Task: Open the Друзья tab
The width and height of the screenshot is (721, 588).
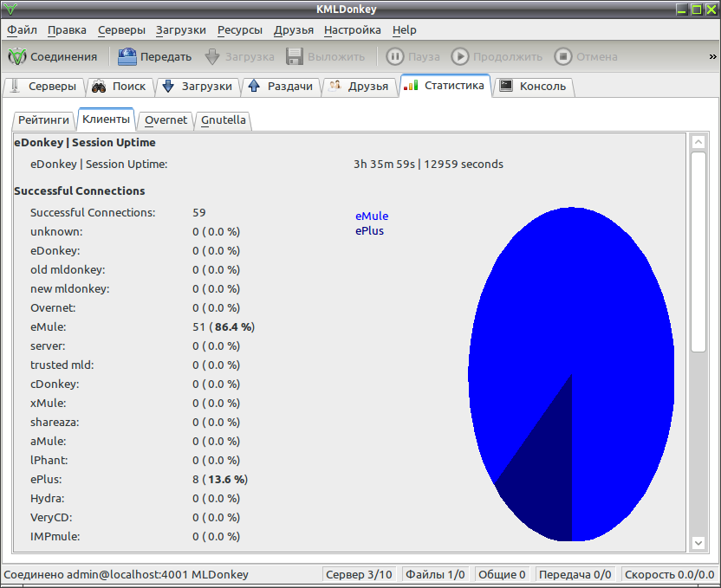Action: (x=359, y=87)
